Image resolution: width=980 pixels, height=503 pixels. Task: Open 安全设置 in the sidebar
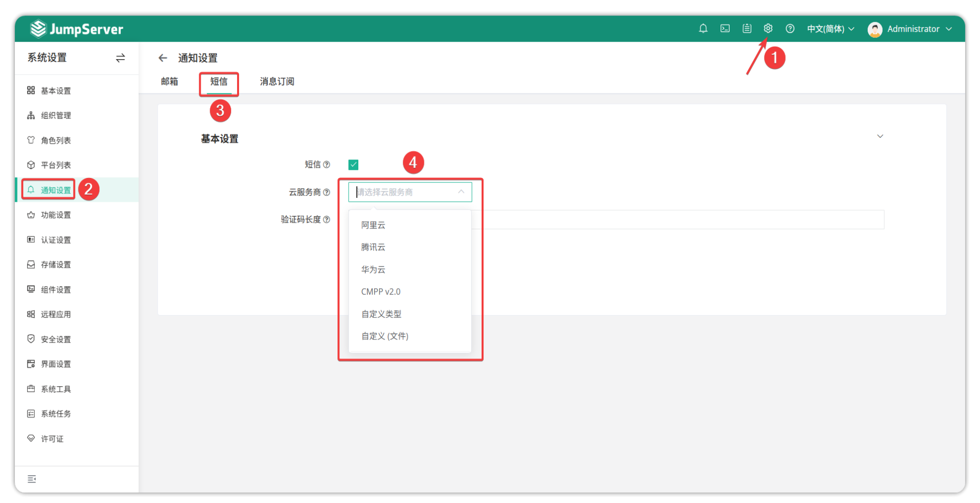coord(56,339)
